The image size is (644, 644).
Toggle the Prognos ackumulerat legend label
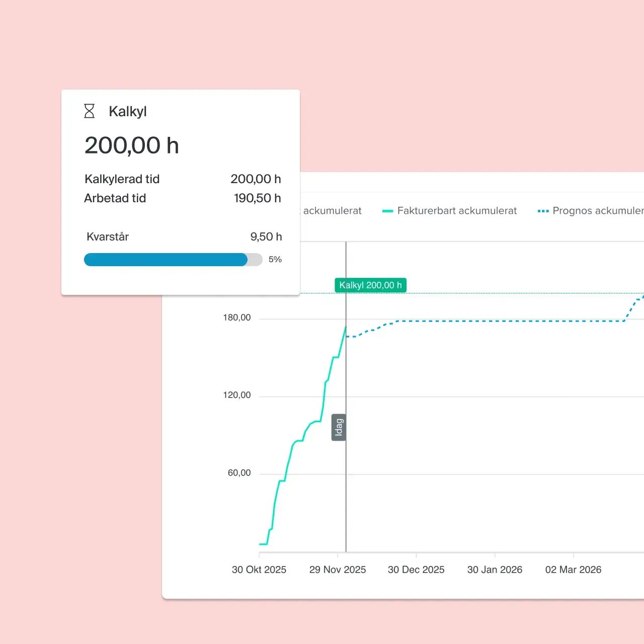(x=598, y=211)
